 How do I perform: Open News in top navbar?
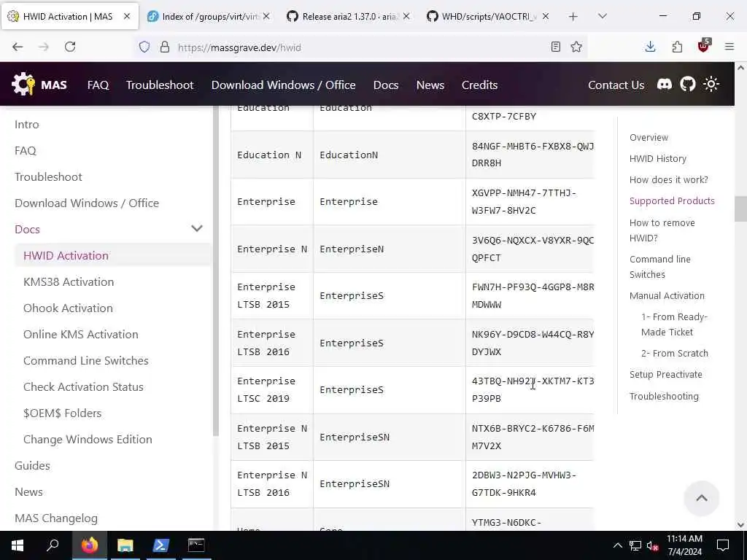pos(430,85)
